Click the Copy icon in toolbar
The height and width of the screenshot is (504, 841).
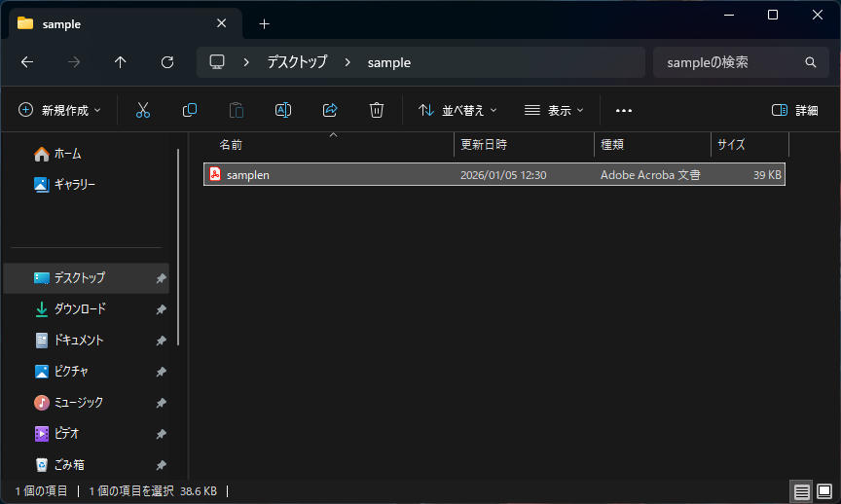click(x=190, y=110)
